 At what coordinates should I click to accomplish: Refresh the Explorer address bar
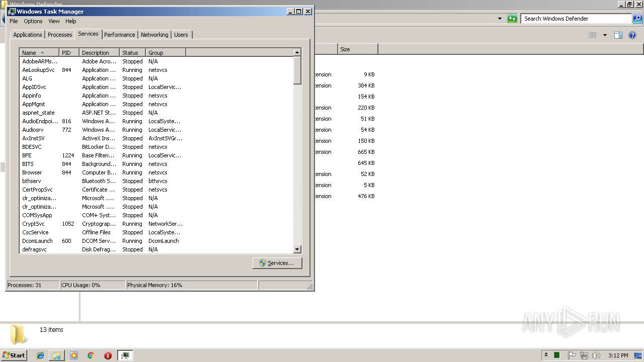coord(512,19)
